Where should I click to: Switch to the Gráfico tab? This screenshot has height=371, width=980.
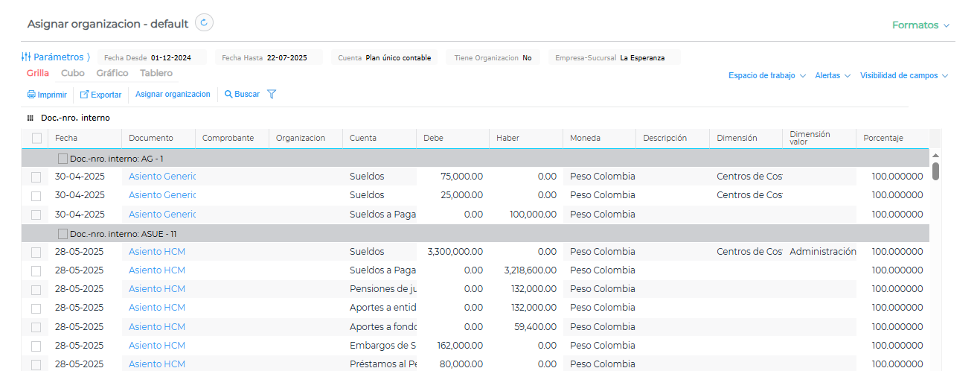click(x=112, y=73)
